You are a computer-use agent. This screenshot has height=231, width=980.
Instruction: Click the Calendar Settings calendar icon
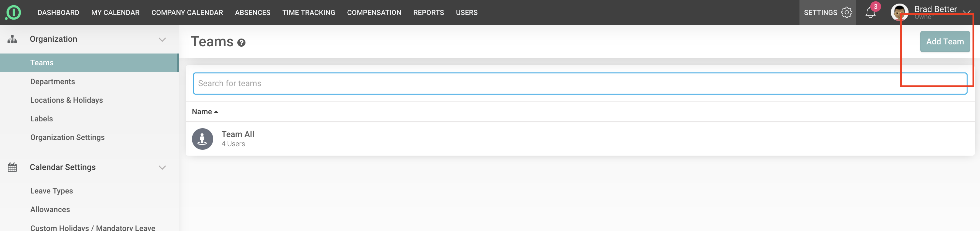coord(12,167)
